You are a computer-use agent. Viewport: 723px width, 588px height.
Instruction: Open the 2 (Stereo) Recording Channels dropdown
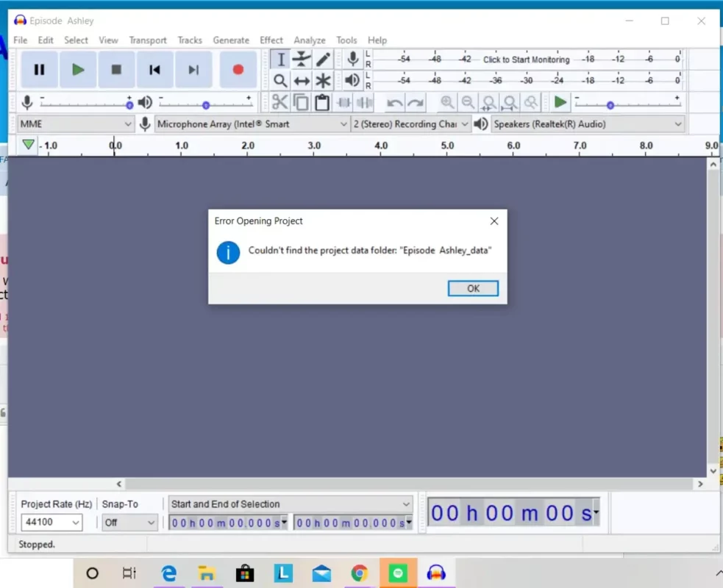tap(410, 124)
